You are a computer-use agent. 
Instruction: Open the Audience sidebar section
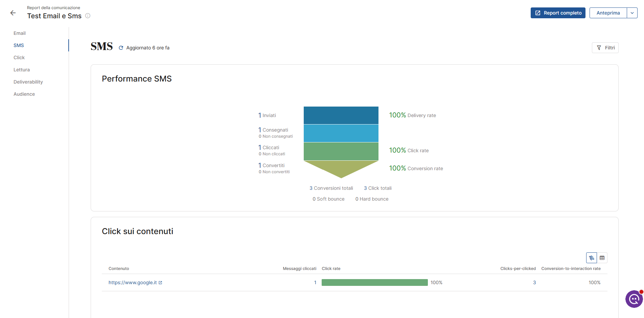coord(24,94)
